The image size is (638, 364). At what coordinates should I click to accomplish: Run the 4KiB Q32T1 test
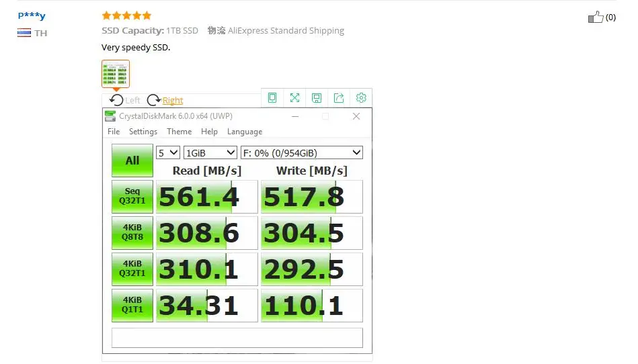(x=132, y=269)
